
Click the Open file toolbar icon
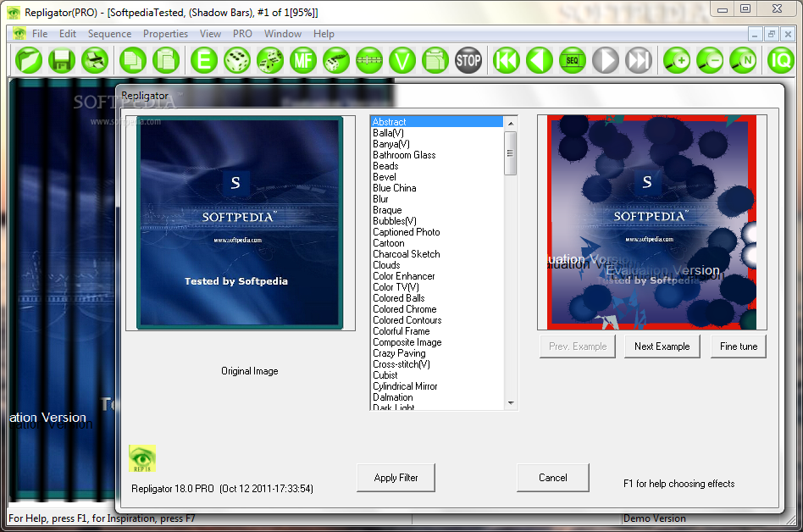tap(29, 60)
